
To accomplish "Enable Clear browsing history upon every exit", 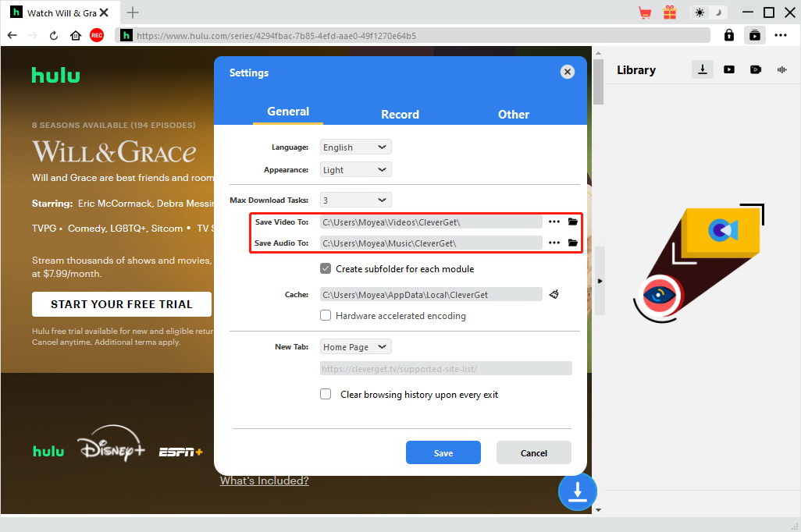I will [326, 394].
